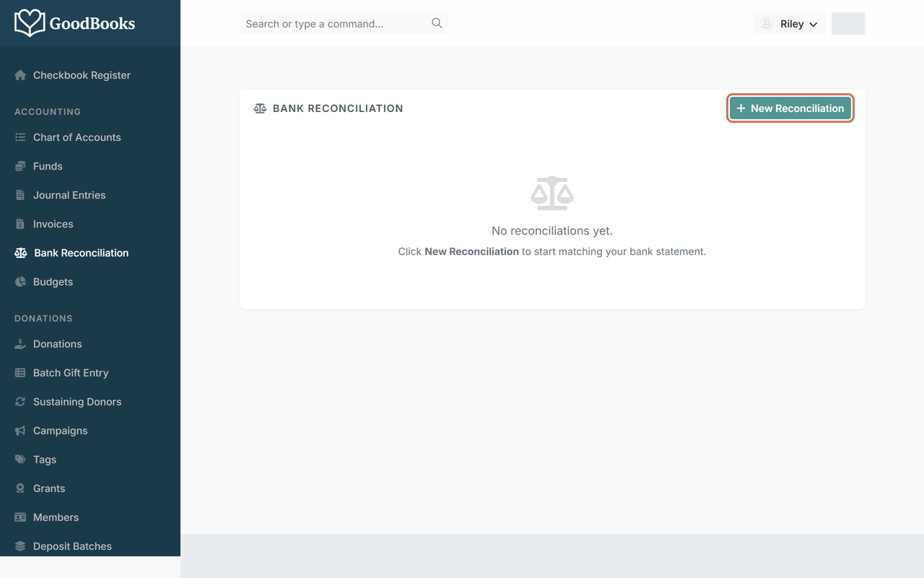Open Invoices from the sidebar
The height and width of the screenshot is (578, 924).
(53, 224)
